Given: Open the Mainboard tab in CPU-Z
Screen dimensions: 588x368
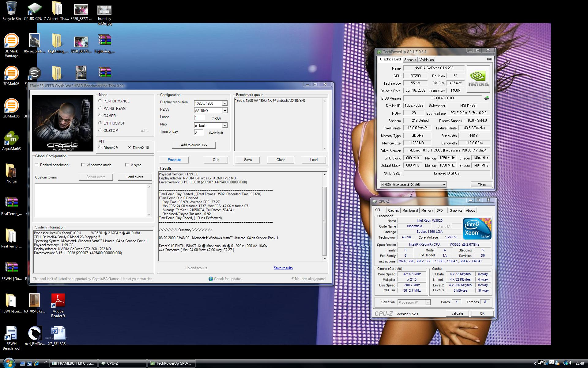Looking at the screenshot, I should 410,210.
